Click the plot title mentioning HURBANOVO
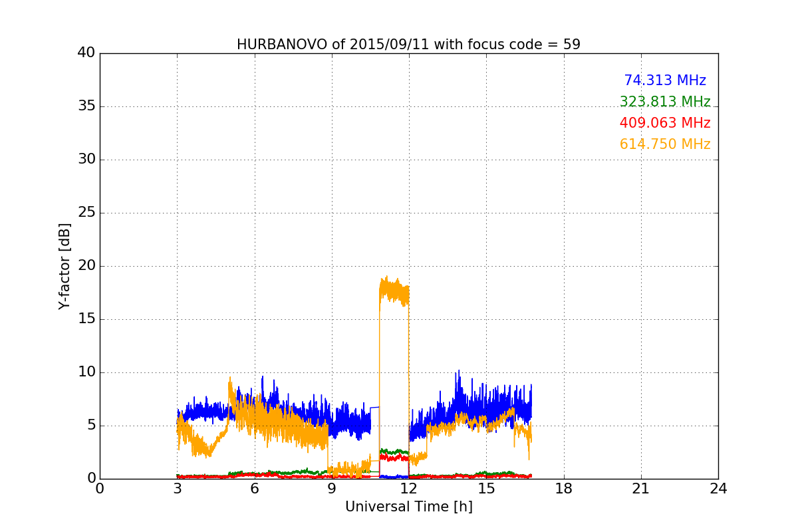Screen dimensions: 798x532 (x=408, y=45)
